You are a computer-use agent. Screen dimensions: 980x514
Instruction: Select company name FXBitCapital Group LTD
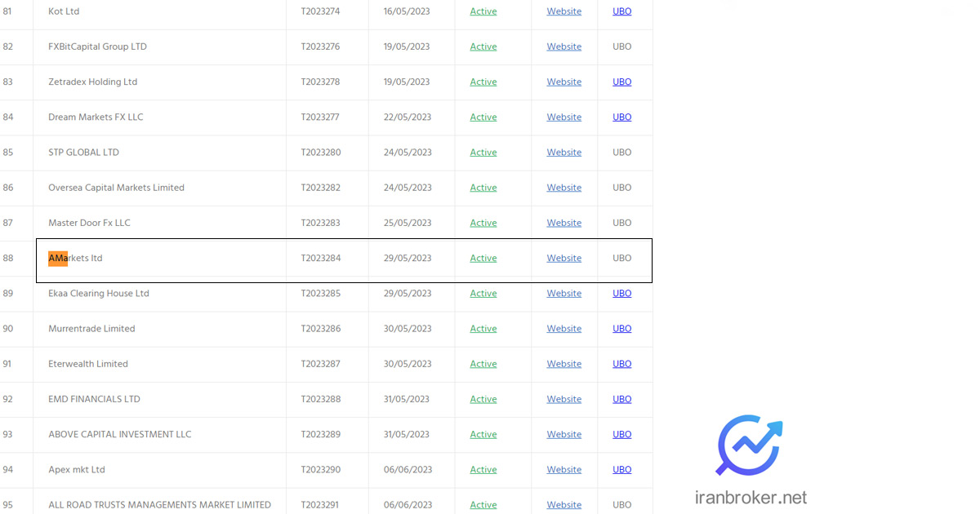coord(98,47)
